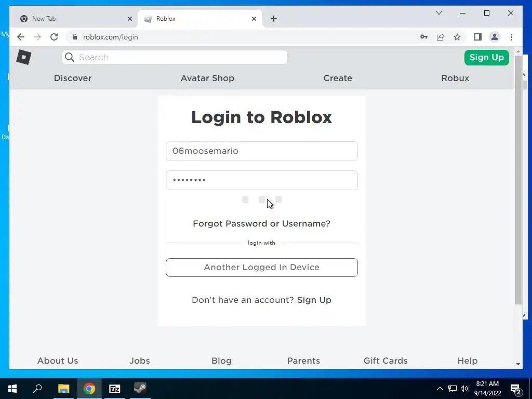The height and width of the screenshot is (399, 532).
Task: Click the Roblox Search input field
Action: (175, 57)
